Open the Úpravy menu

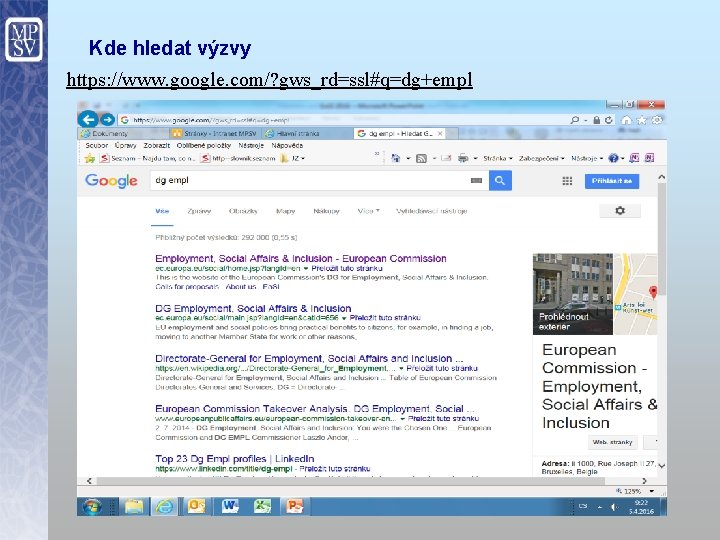[126, 145]
